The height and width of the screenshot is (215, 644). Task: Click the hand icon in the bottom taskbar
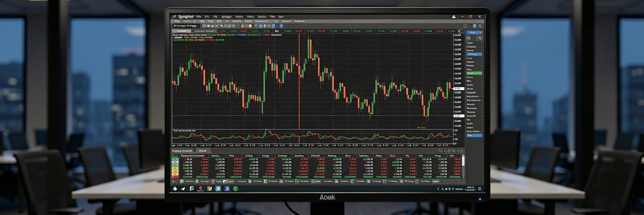pos(175,189)
